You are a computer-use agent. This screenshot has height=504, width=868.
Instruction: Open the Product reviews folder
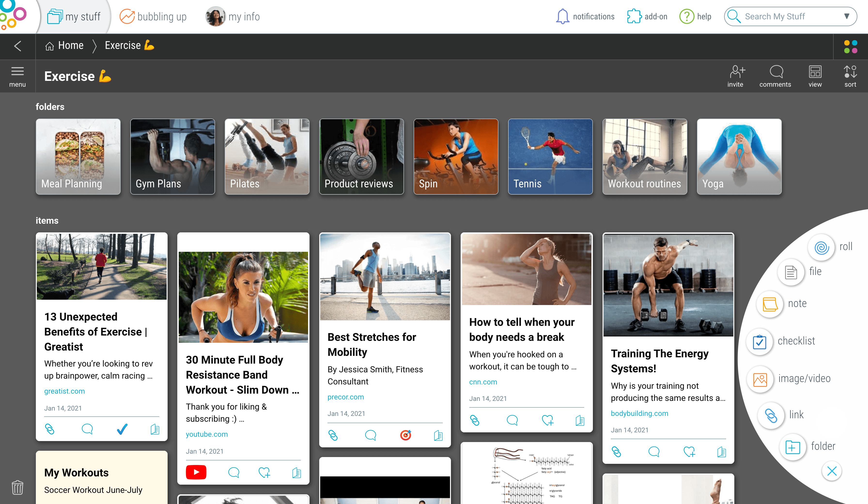pyautogui.click(x=361, y=157)
